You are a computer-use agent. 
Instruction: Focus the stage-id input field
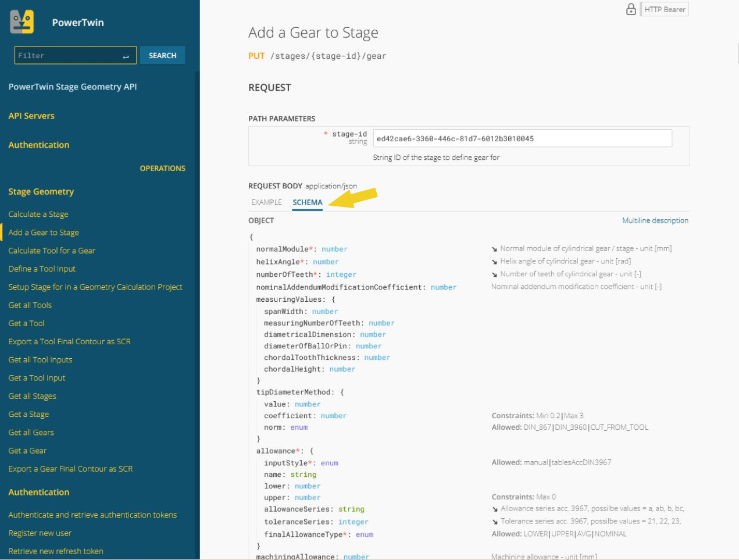(x=522, y=138)
